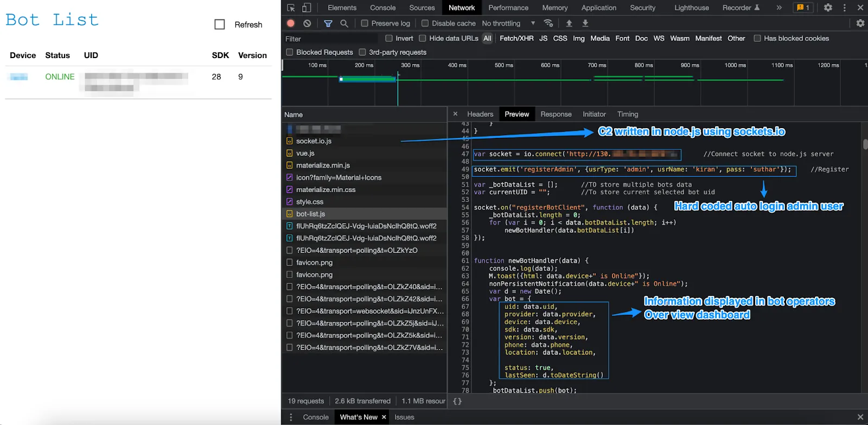868x425 pixels.
Task: Open the Console panel tab
Action: [x=382, y=8]
